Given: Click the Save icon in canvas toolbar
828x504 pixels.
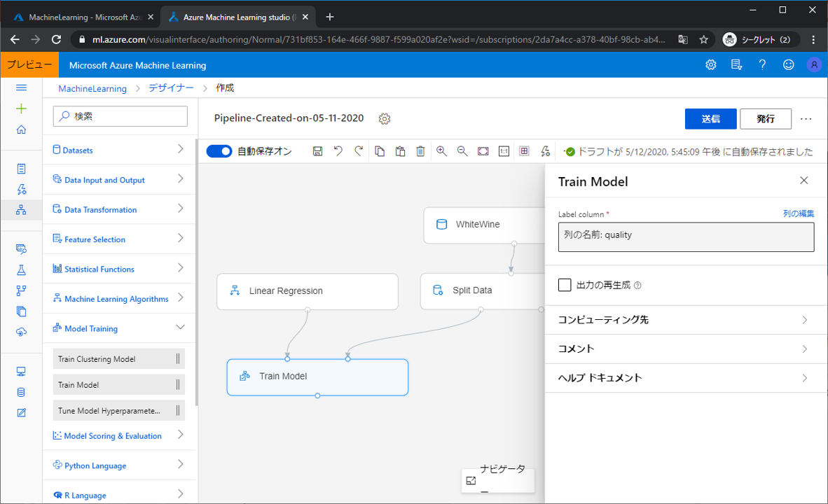Looking at the screenshot, I should click(317, 151).
